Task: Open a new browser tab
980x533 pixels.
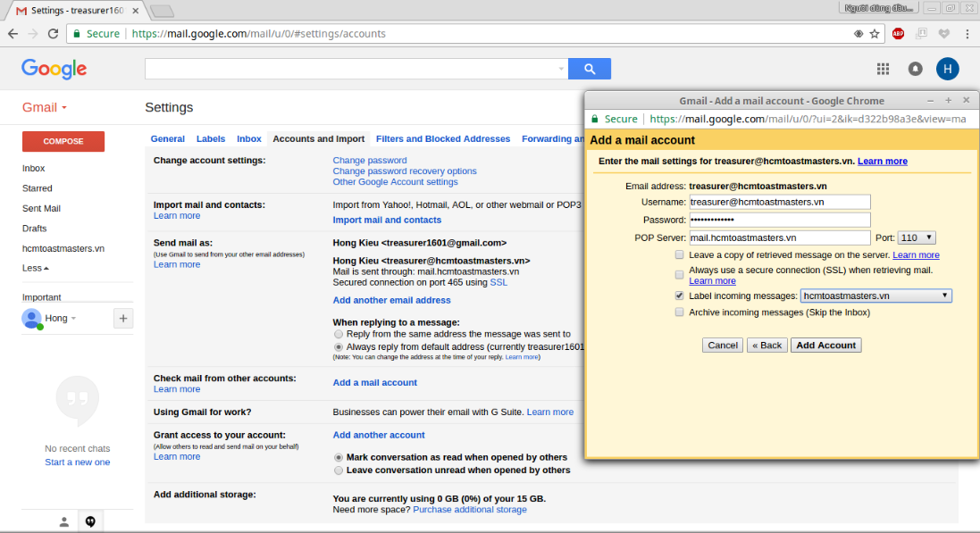Action: click(x=162, y=11)
